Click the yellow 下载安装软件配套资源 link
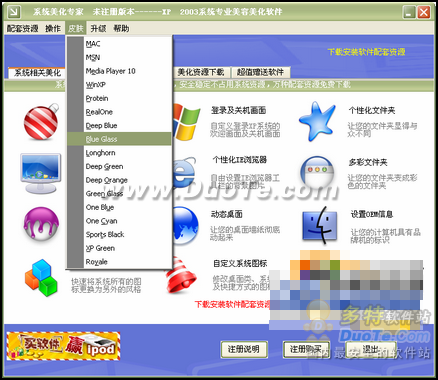438x380 pixels. click(x=366, y=52)
